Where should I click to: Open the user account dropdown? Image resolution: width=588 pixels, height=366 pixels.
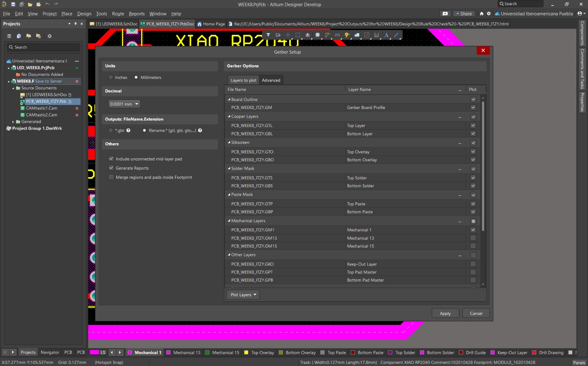tap(581, 14)
